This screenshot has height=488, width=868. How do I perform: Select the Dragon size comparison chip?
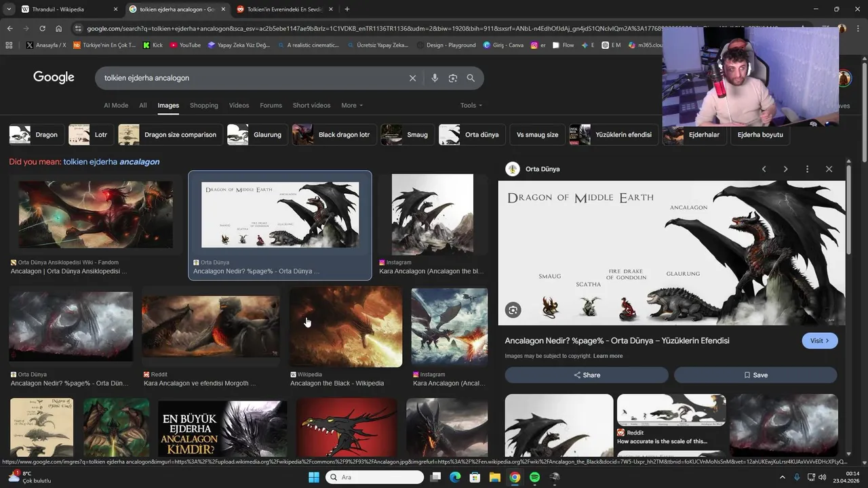170,134
